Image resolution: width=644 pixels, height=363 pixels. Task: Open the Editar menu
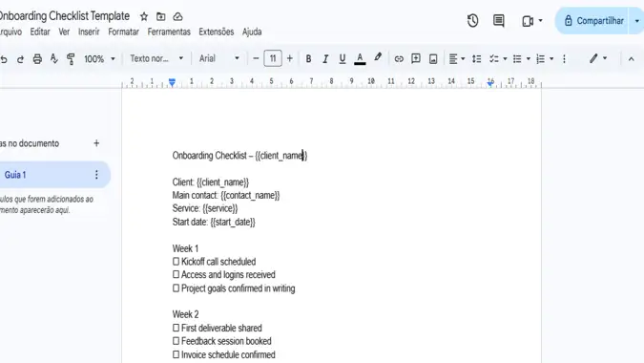point(40,32)
